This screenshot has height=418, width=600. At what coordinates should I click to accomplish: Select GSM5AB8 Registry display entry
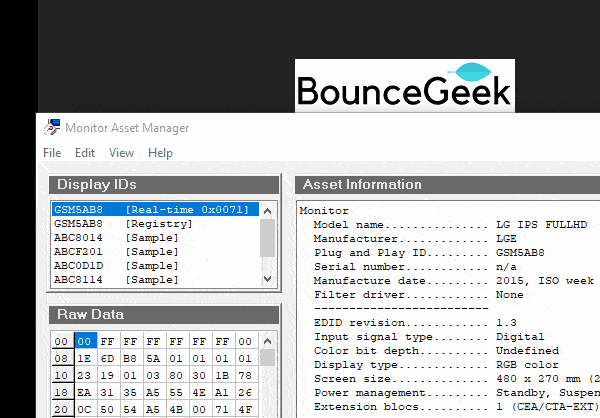155,224
